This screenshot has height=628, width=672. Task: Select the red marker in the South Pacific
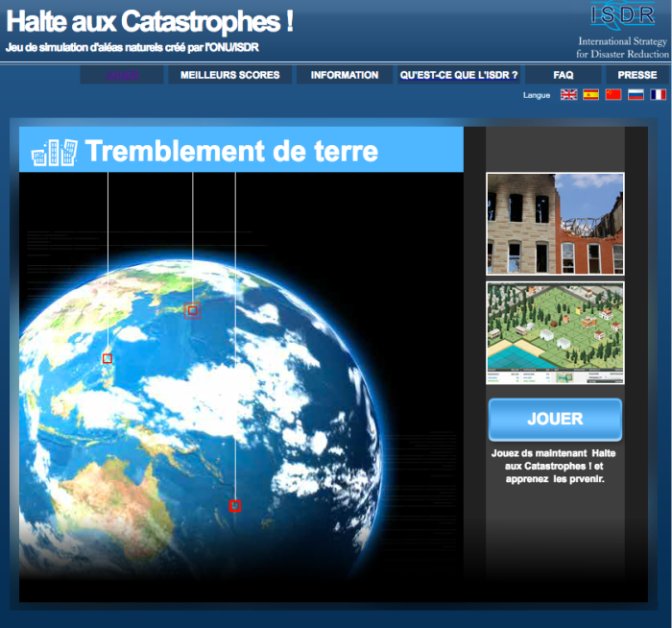point(235,505)
